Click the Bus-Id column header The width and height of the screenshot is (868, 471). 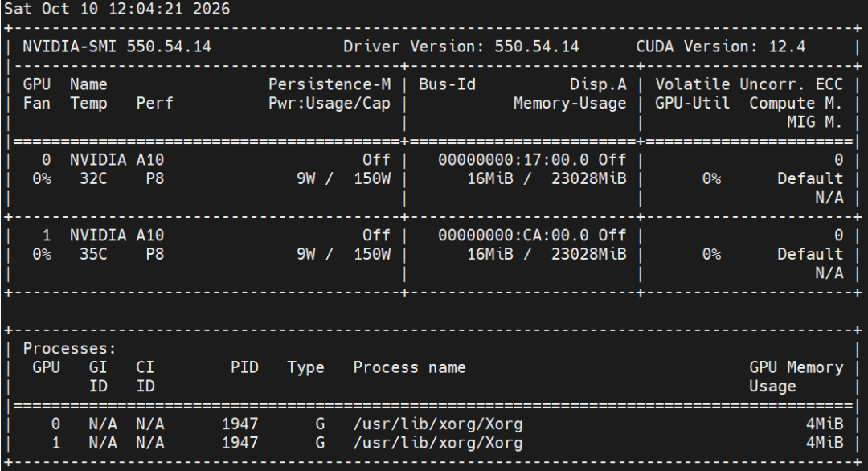coord(448,84)
